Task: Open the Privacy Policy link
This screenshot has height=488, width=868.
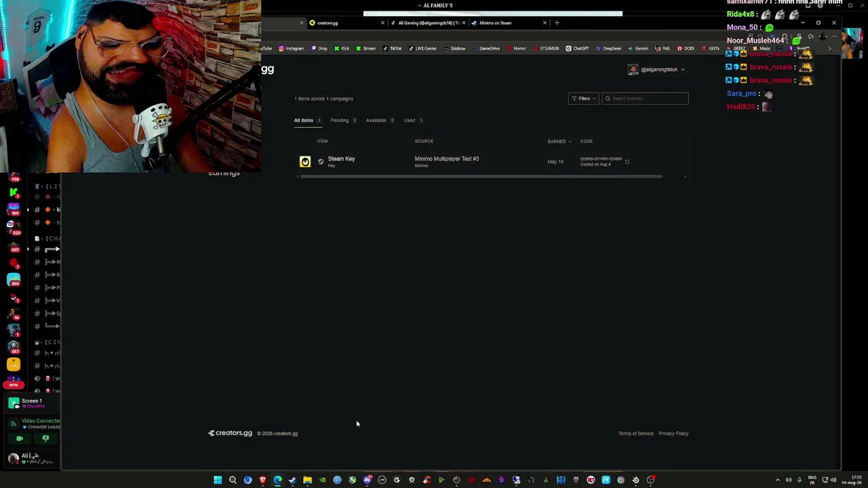Action: [673, 434]
